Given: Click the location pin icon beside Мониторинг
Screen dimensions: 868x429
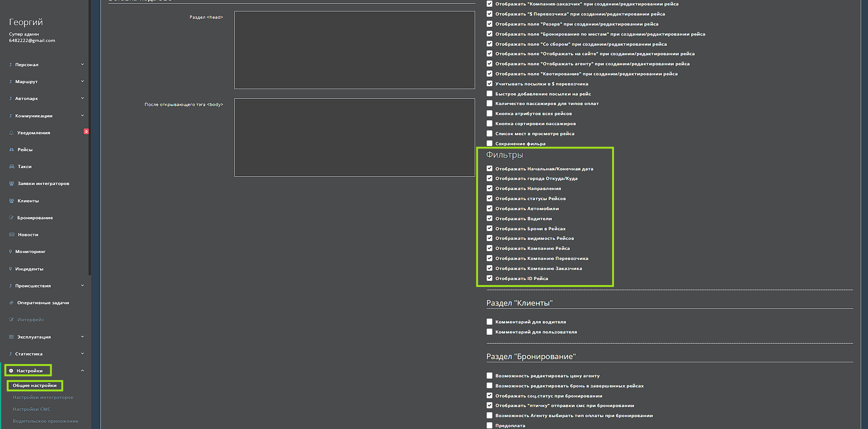Looking at the screenshot, I should (11, 252).
